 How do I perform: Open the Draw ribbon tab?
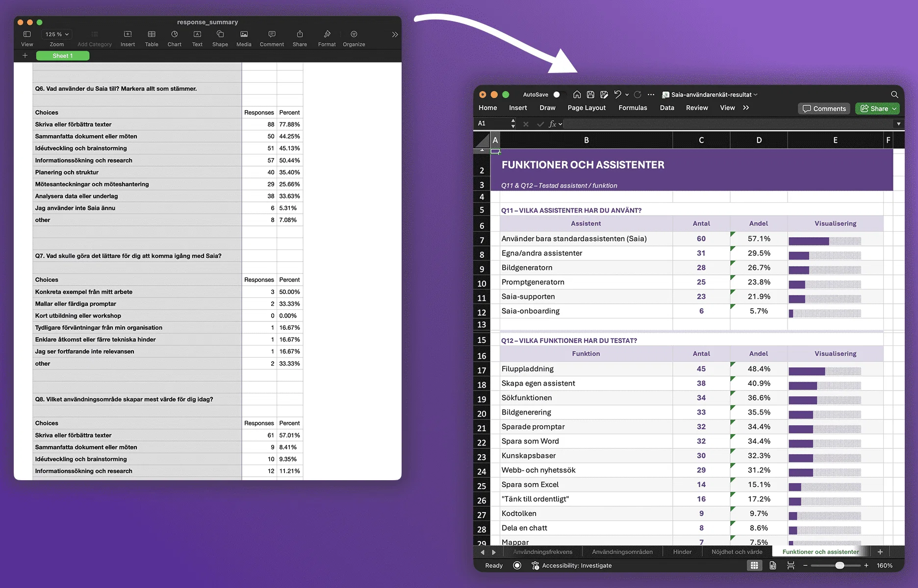547,108
